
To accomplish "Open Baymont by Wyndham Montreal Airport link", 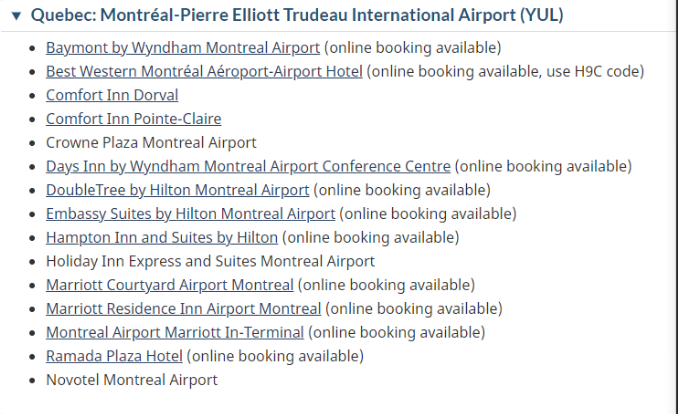I will click(183, 48).
